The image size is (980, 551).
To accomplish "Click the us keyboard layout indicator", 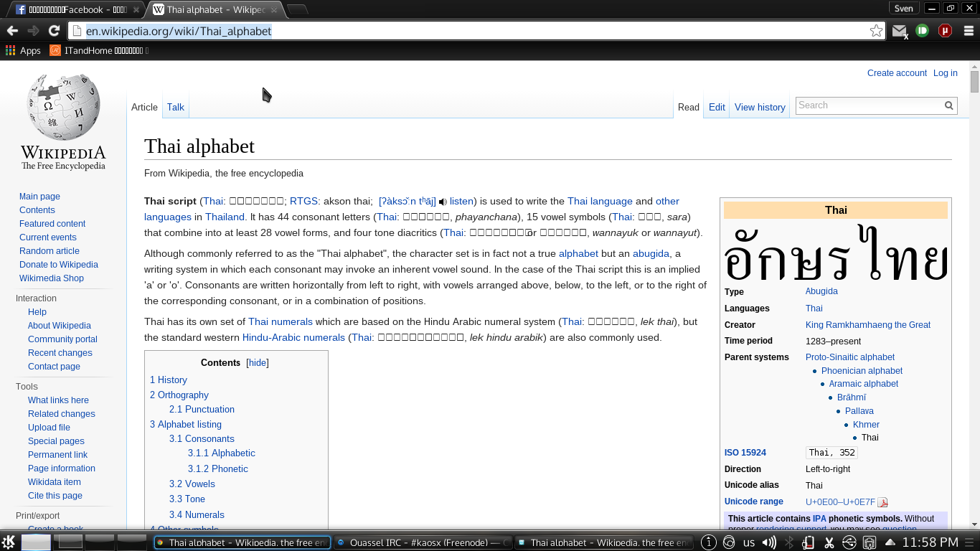I will (x=749, y=542).
